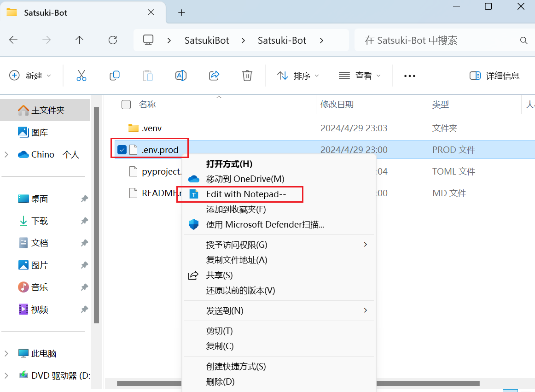Click the Satsuki-Bot search box

[440, 40]
